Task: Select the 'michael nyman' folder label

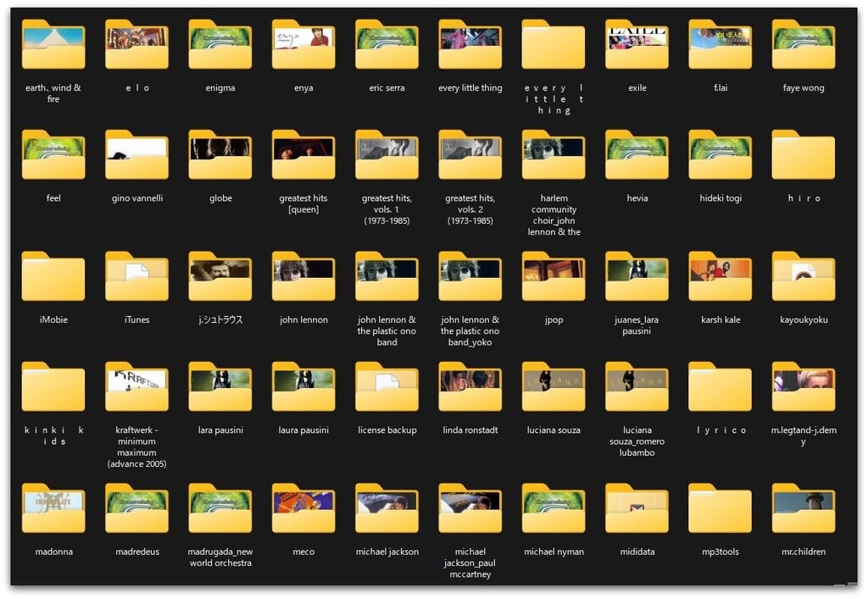Action: [x=554, y=552]
